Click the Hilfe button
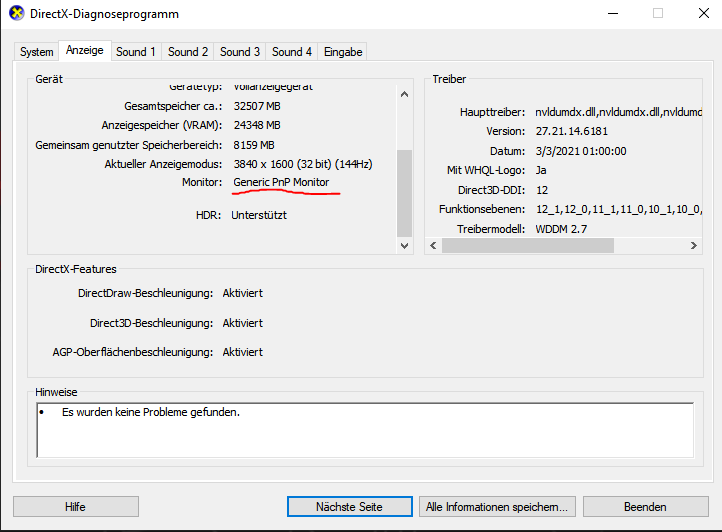This screenshot has width=722, height=532. tap(76, 507)
